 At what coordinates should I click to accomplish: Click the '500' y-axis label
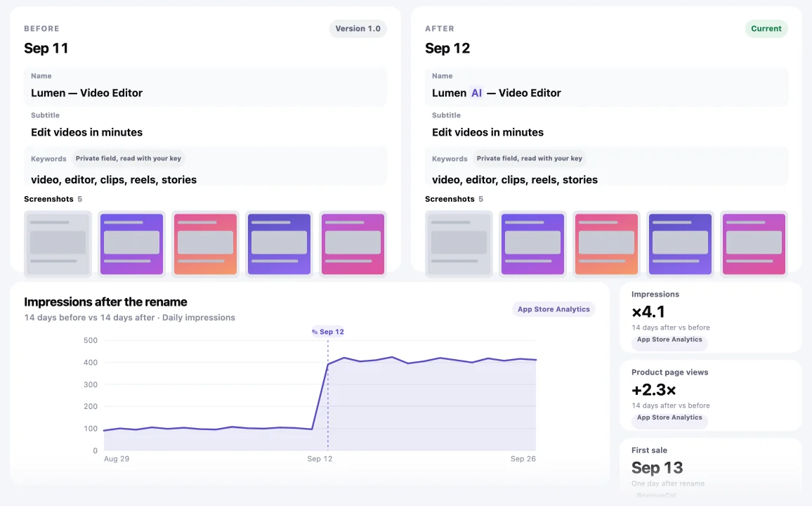point(91,340)
